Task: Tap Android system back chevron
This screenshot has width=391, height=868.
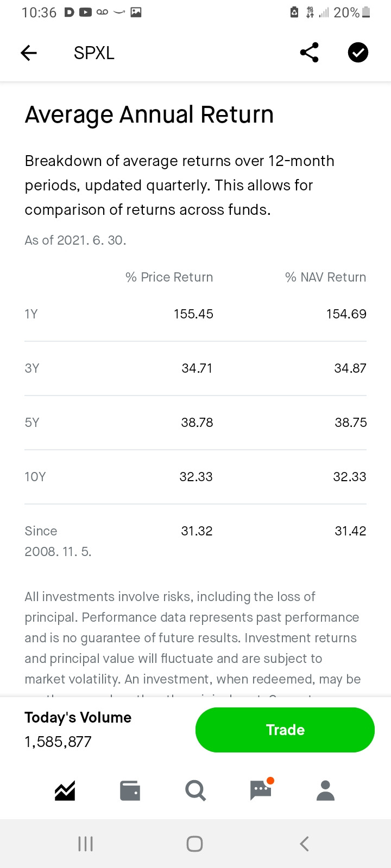Action: (305, 844)
